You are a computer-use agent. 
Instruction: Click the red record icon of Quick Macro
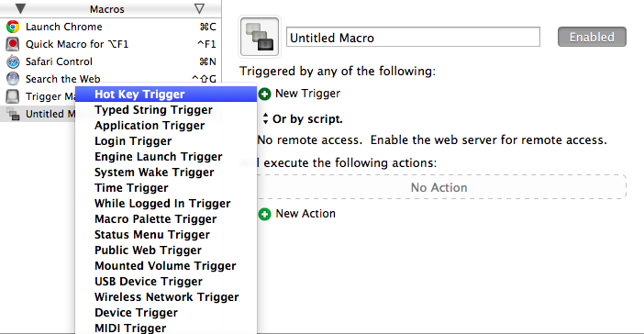pyautogui.click(x=13, y=44)
